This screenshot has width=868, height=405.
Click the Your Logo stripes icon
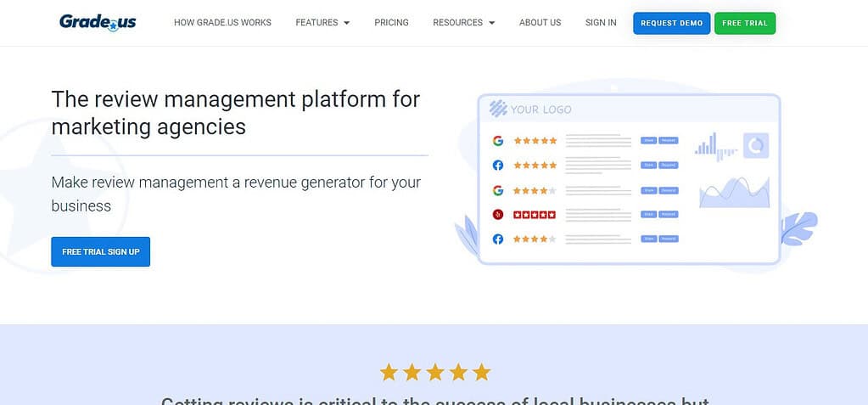(498, 109)
